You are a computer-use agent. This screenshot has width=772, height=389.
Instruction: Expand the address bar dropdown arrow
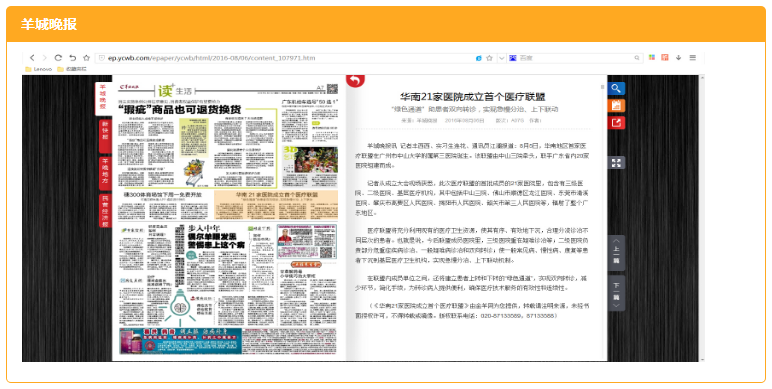(x=502, y=58)
